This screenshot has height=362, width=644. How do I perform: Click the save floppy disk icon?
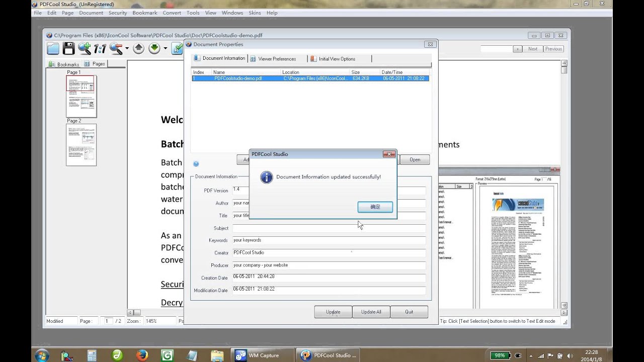coord(69,49)
